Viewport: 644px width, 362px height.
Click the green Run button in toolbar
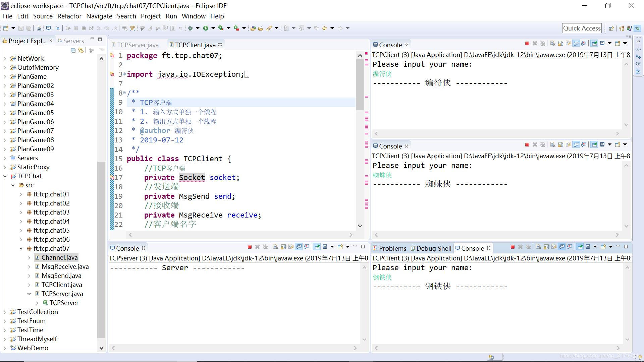(205, 28)
